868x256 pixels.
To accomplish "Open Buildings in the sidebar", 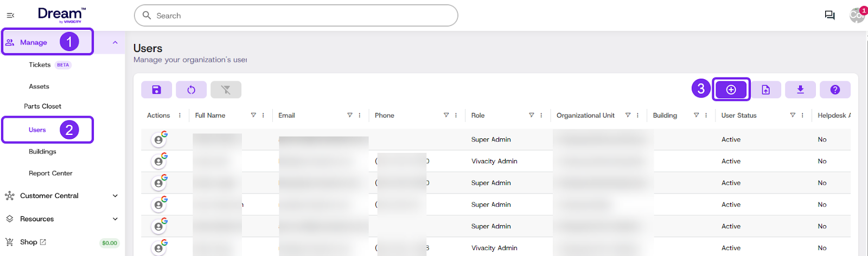I will [x=42, y=151].
